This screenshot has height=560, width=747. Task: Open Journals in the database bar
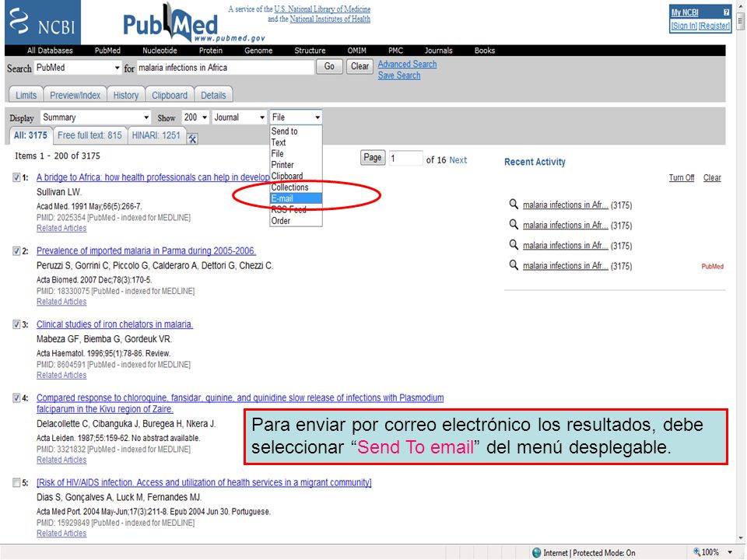439,51
